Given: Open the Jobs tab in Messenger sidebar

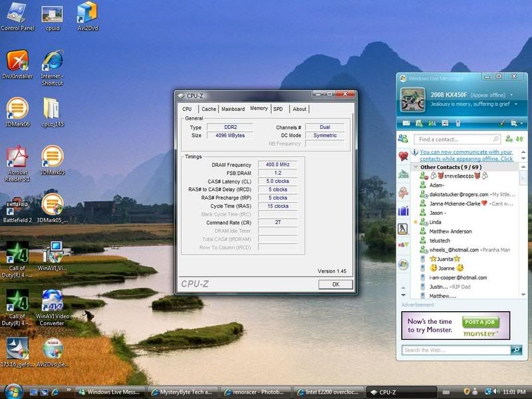Looking at the screenshot, I should coord(403,174).
